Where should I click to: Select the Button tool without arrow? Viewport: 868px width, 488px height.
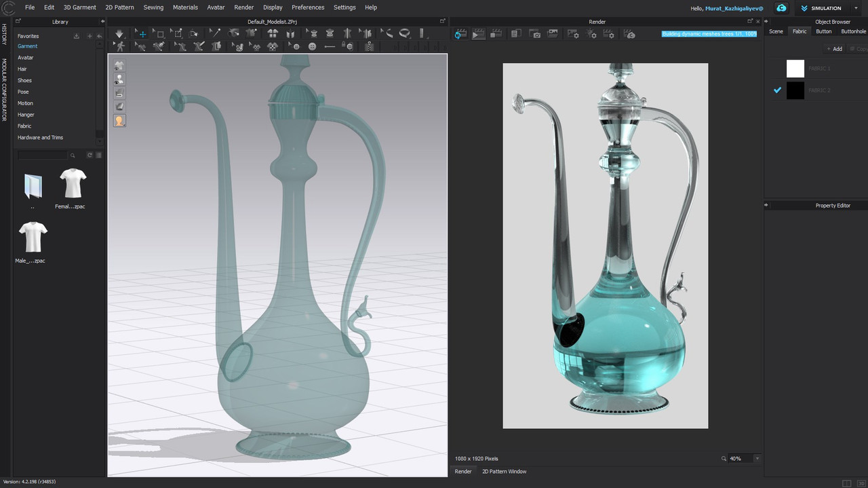[x=312, y=47]
